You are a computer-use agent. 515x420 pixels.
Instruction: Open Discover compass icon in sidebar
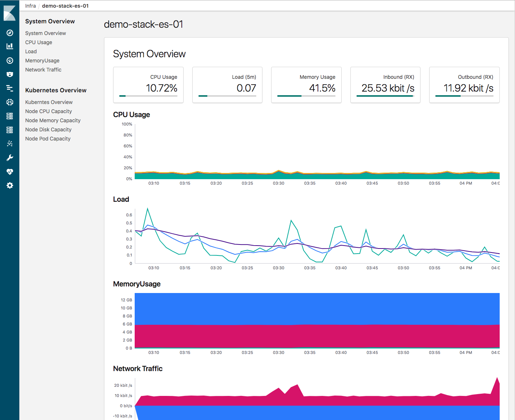(10, 33)
